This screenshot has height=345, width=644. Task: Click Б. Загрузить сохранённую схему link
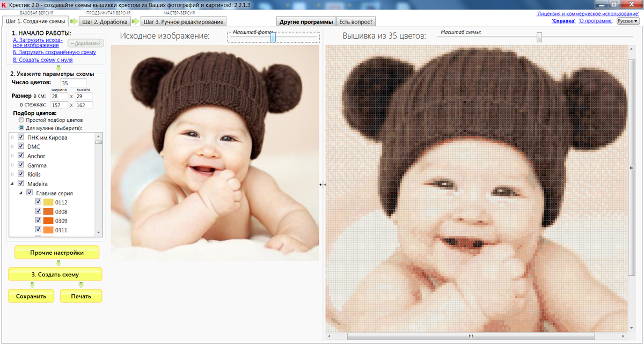pyautogui.click(x=54, y=52)
